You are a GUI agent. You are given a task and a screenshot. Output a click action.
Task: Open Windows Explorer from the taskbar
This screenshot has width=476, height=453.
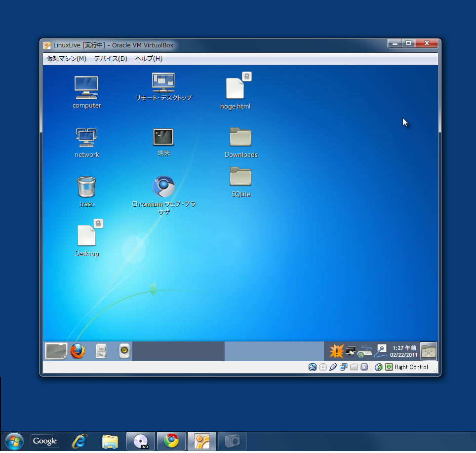(110, 441)
